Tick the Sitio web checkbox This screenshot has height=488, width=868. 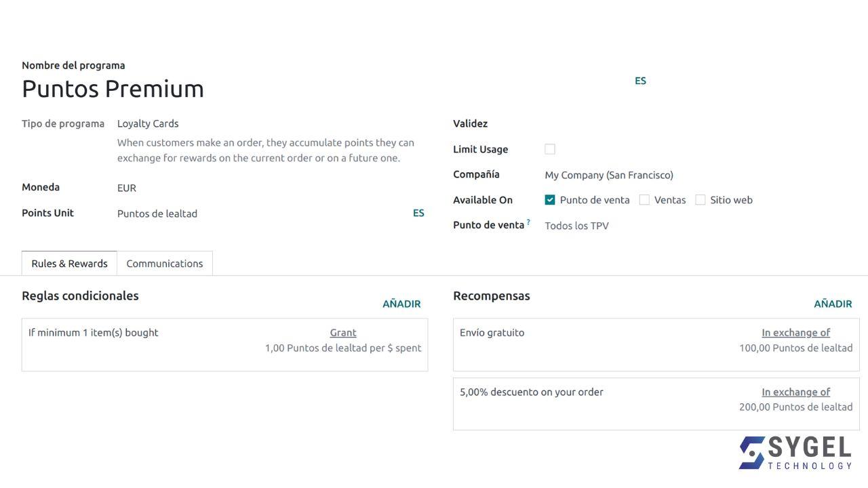pyautogui.click(x=701, y=200)
